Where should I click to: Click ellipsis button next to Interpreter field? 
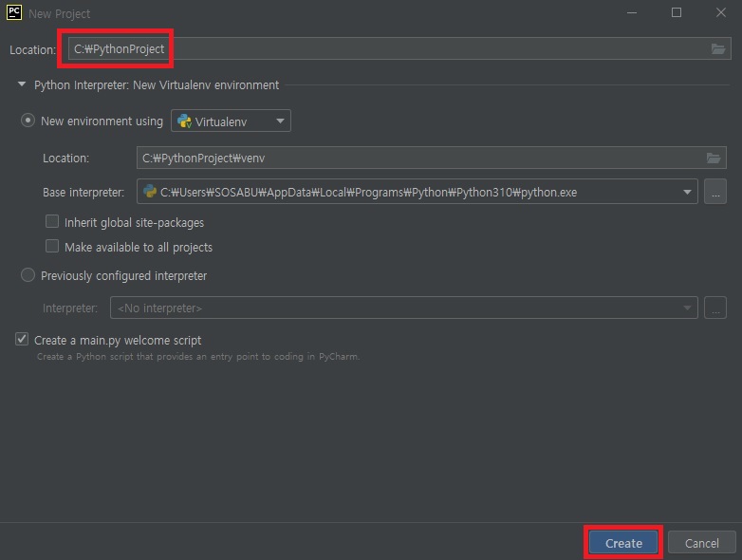pos(715,308)
